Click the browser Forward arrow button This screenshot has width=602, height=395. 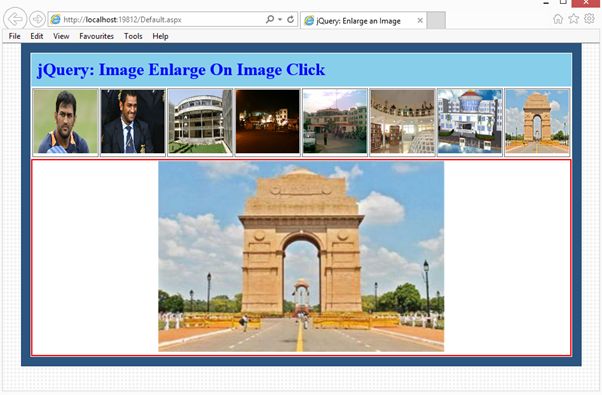point(37,19)
